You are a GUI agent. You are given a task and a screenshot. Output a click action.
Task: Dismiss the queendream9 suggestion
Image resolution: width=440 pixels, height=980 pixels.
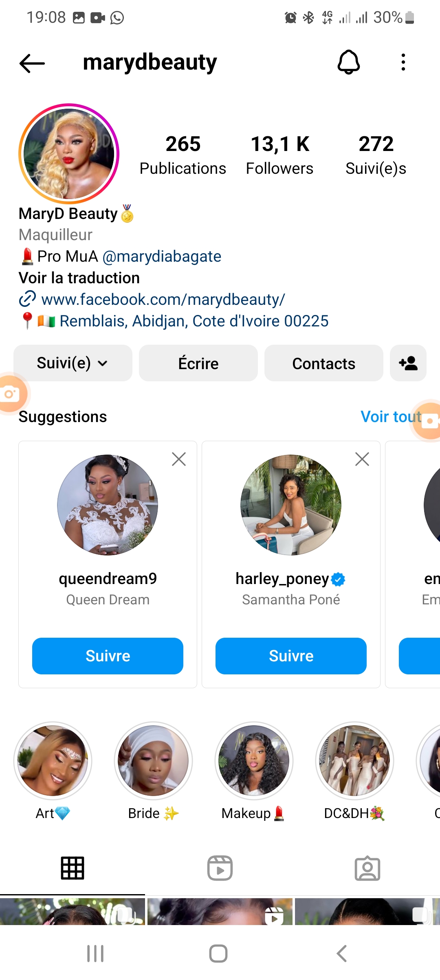coord(178,459)
